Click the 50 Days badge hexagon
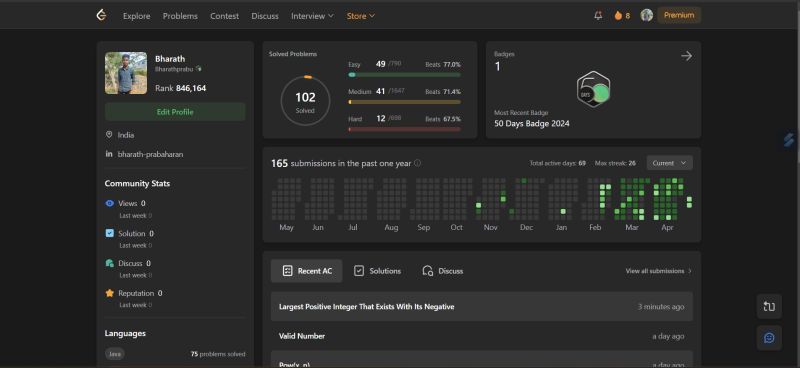The width and height of the screenshot is (800, 368). coord(593,89)
